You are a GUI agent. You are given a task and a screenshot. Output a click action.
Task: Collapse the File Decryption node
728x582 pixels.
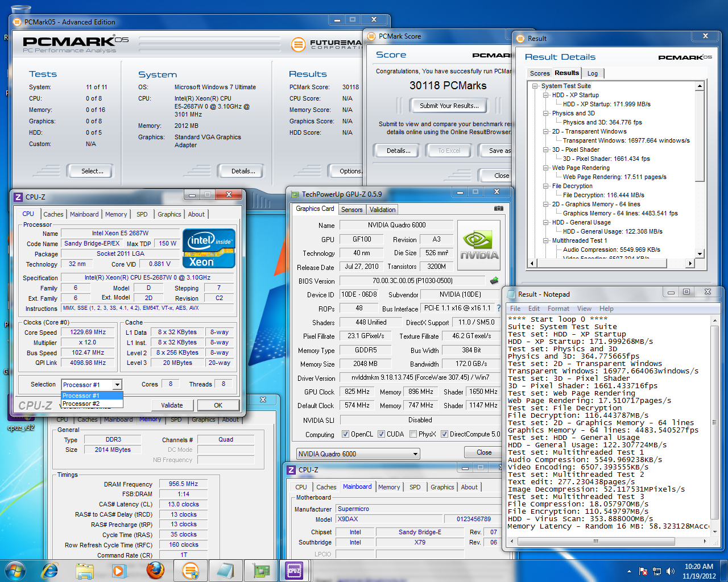545,186
